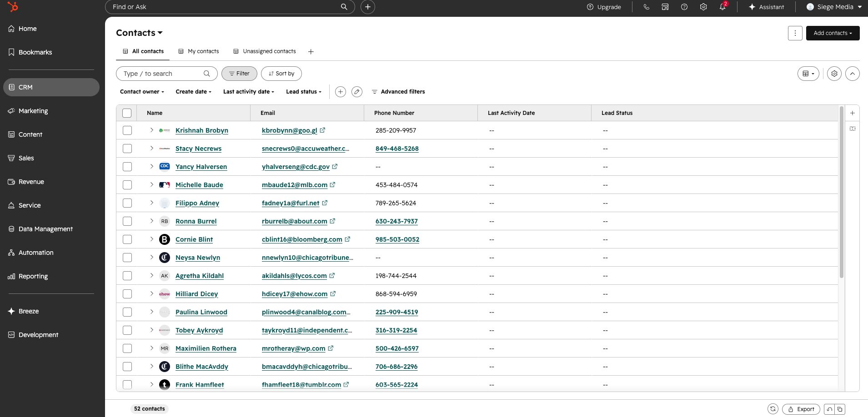
Task: Click the Sort by button
Action: pyautogui.click(x=281, y=74)
